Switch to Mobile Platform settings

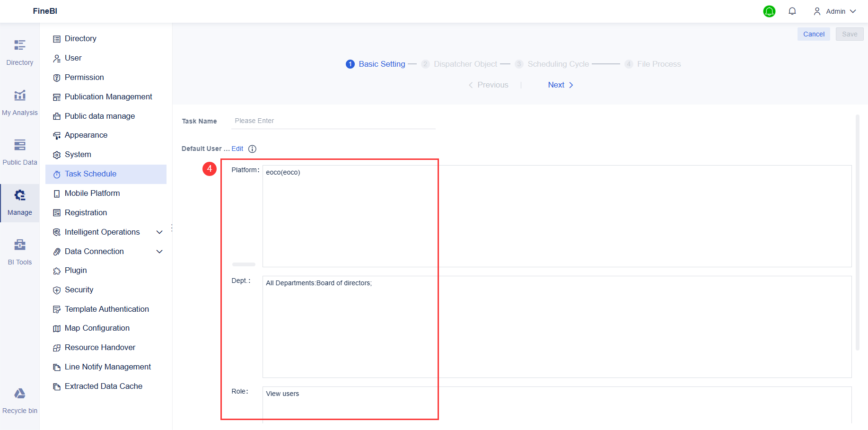click(92, 193)
